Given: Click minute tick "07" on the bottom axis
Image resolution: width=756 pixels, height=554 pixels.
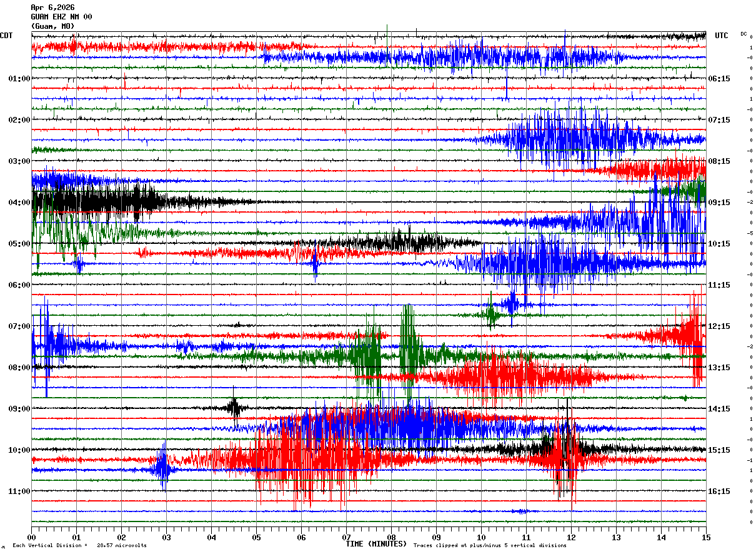Looking at the screenshot, I should [346, 537].
